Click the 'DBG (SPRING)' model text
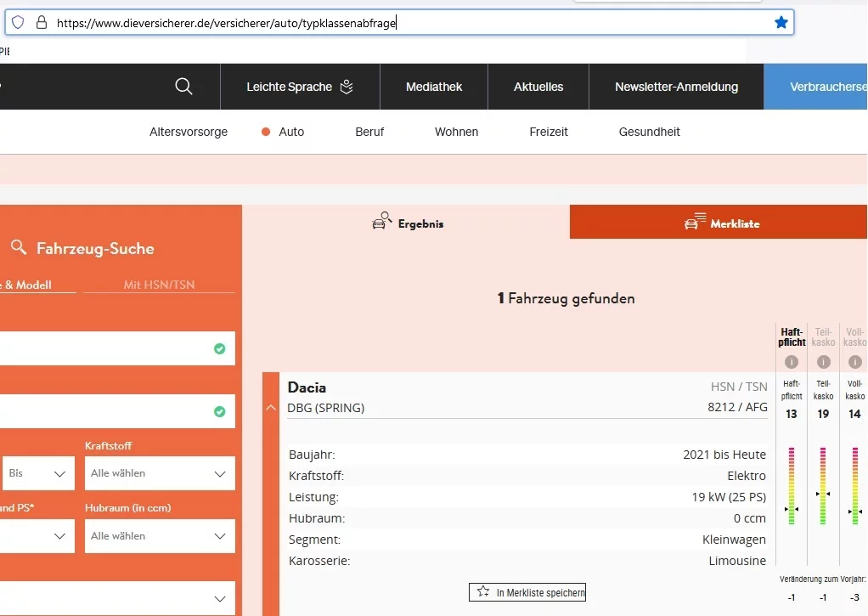Viewport: 868px width, 616px height. point(325,408)
